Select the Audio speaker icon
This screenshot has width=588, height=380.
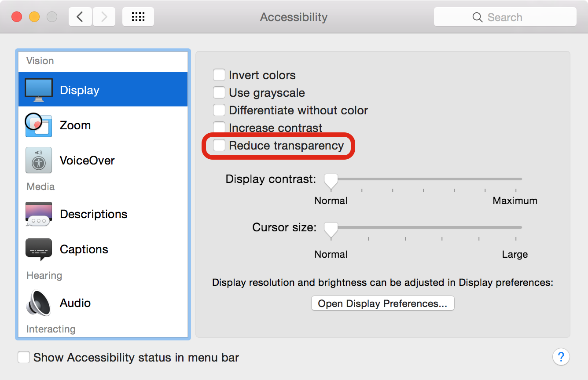coord(39,303)
